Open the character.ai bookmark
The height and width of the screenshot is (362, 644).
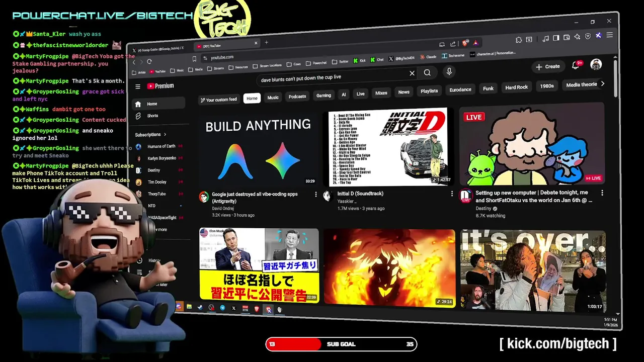[493, 54]
